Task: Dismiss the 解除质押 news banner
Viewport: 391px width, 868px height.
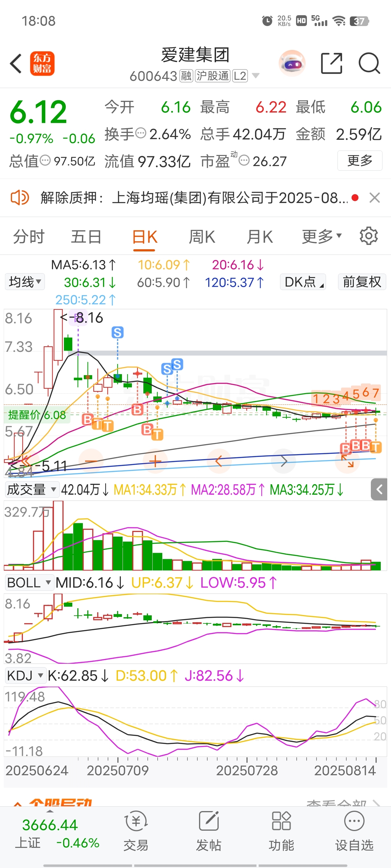Action: (x=375, y=197)
